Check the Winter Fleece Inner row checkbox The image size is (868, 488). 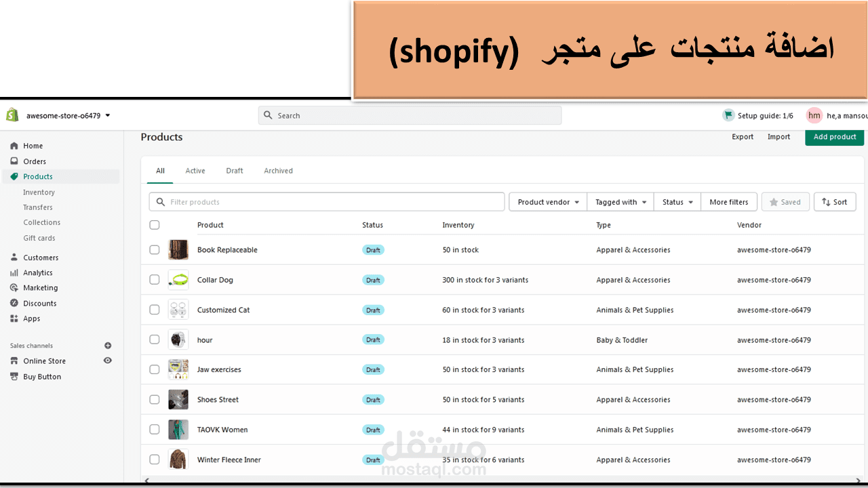click(x=155, y=460)
